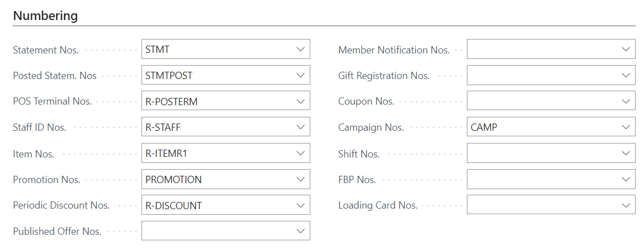This screenshot has width=644, height=252.
Task: Expand the Posted Statem. Nos dropdown chevron
Action: (x=301, y=75)
